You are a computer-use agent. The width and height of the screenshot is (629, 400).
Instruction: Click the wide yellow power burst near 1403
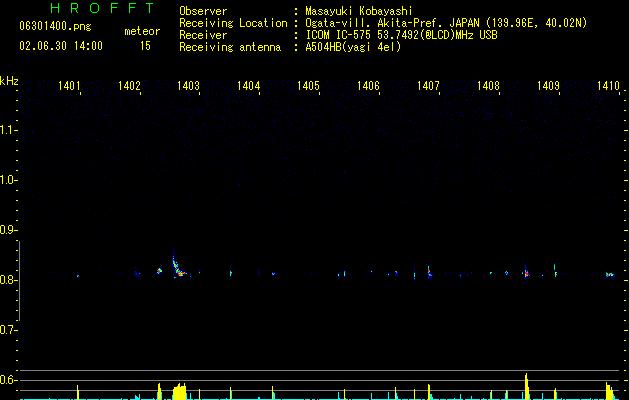click(180, 391)
